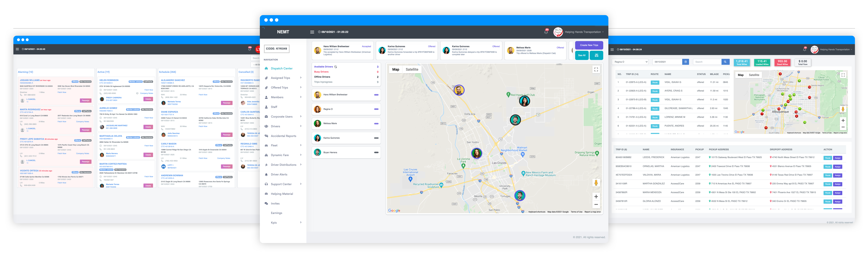Click the calendar icon beside 09/10/2021 date
Image resolution: width=868 pixels, height=273 pixels.
(x=685, y=62)
